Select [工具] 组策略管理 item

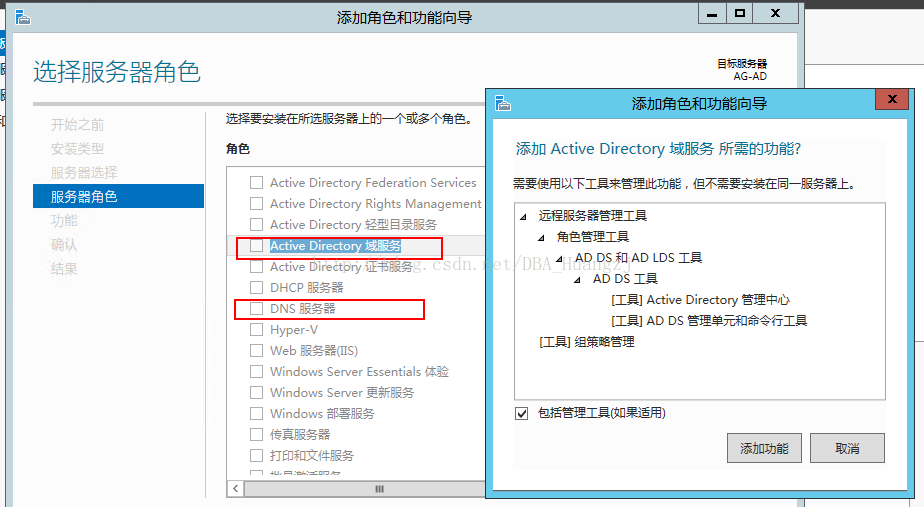click(587, 342)
